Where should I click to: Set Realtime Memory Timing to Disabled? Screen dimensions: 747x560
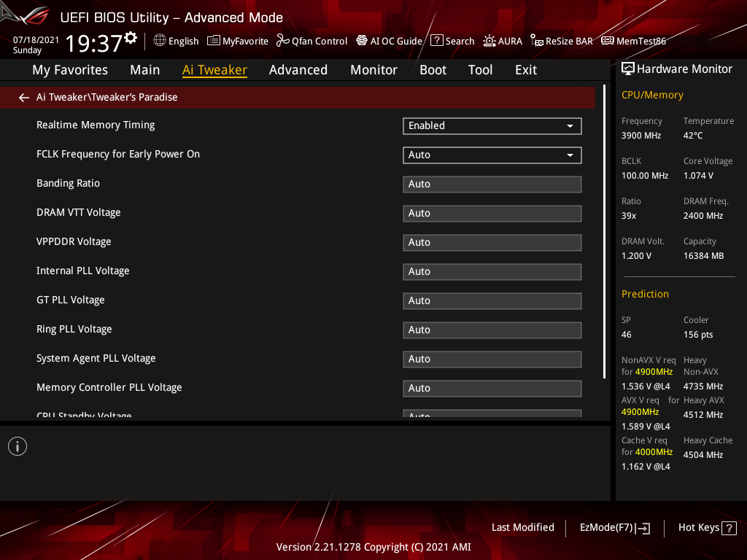click(x=492, y=125)
